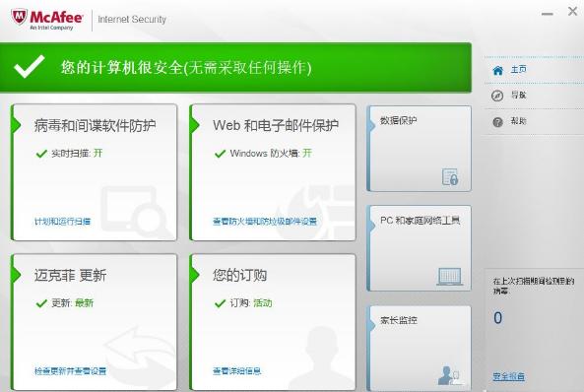The width and height of the screenshot is (584, 392).
Task: Expand the 您的订购 panel arrow
Action: [195, 275]
